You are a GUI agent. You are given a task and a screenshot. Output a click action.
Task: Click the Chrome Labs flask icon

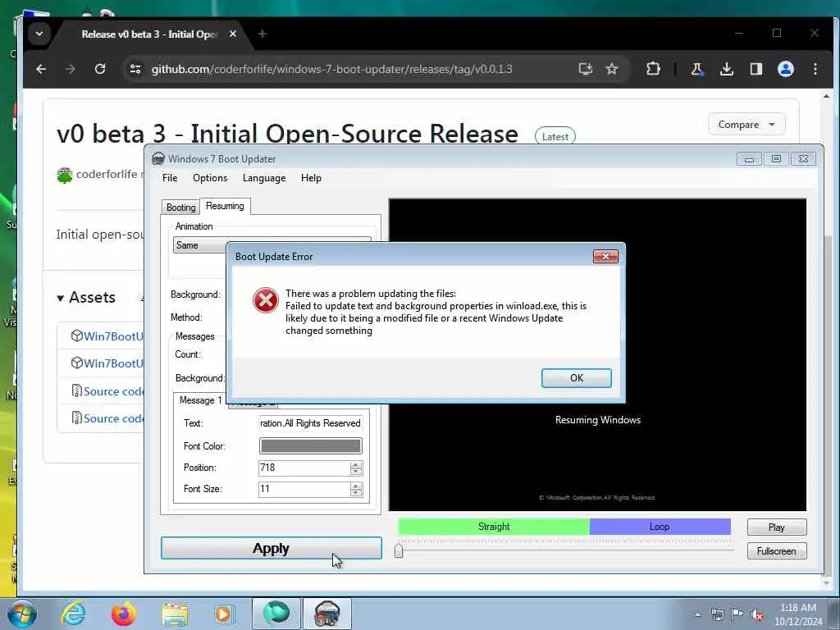(x=696, y=69)
